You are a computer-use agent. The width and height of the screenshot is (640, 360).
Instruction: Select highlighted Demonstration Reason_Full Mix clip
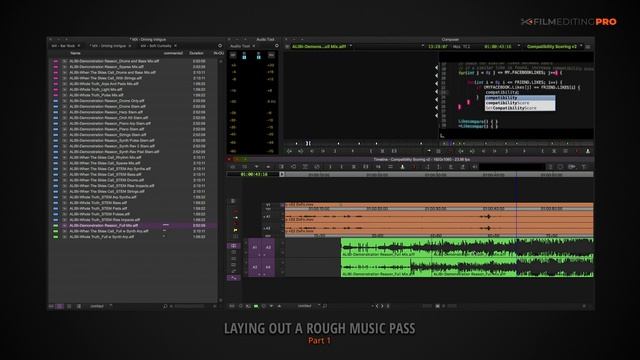103,225
